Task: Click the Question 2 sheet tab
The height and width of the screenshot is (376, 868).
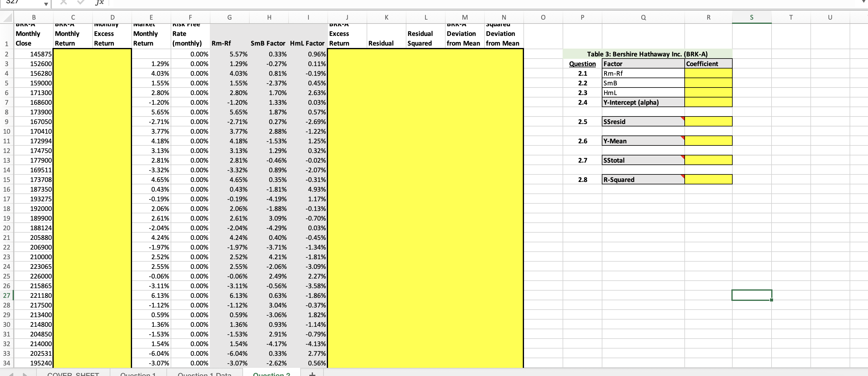Action: 272,374
